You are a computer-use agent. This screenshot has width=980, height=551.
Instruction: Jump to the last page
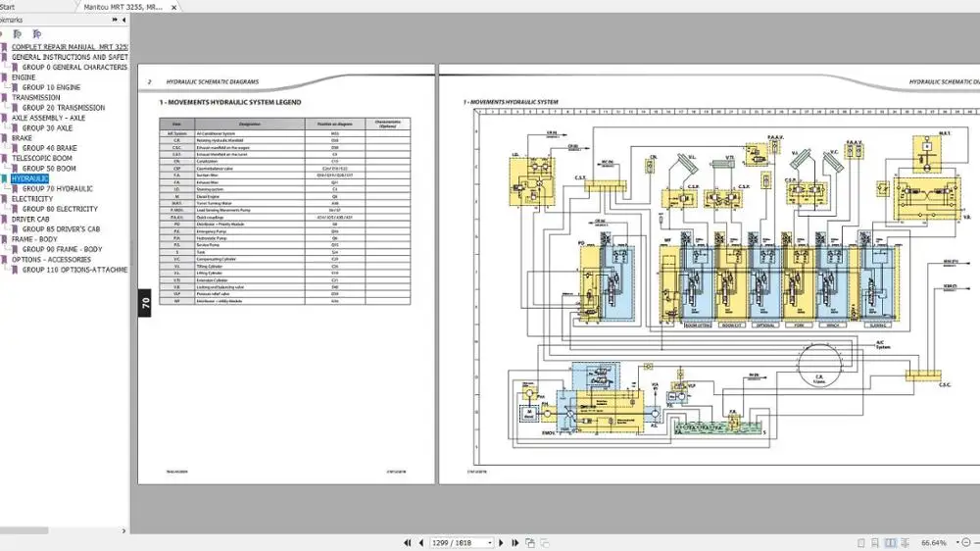point(514,542)
